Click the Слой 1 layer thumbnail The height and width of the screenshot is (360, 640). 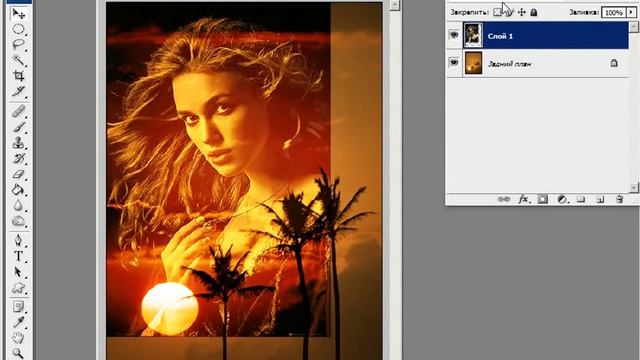pos(473,36)
